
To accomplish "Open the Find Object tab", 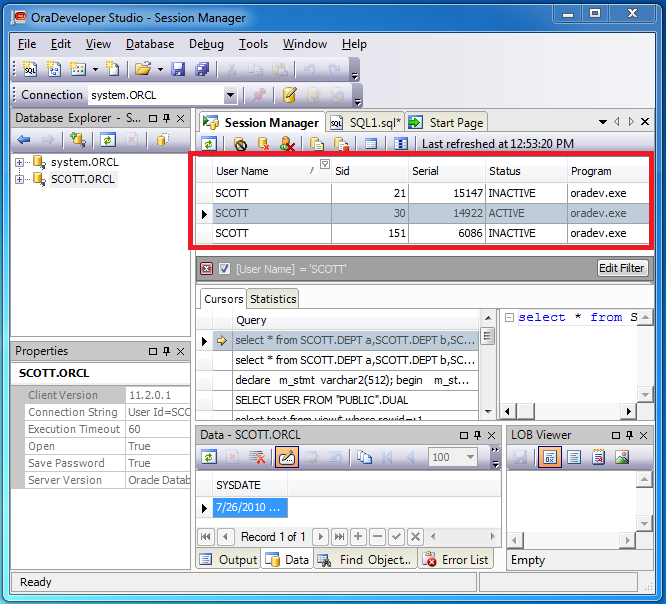I will coord(365,560).
